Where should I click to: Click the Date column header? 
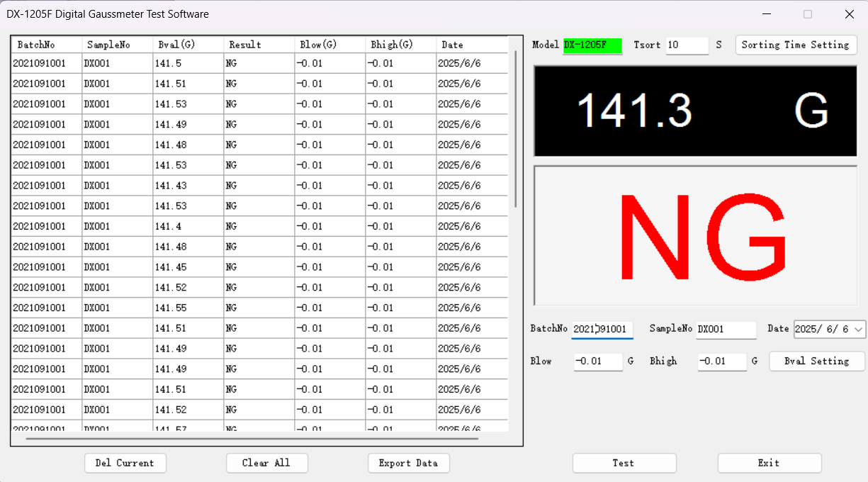pyautogui.click(x=472, y=45)
